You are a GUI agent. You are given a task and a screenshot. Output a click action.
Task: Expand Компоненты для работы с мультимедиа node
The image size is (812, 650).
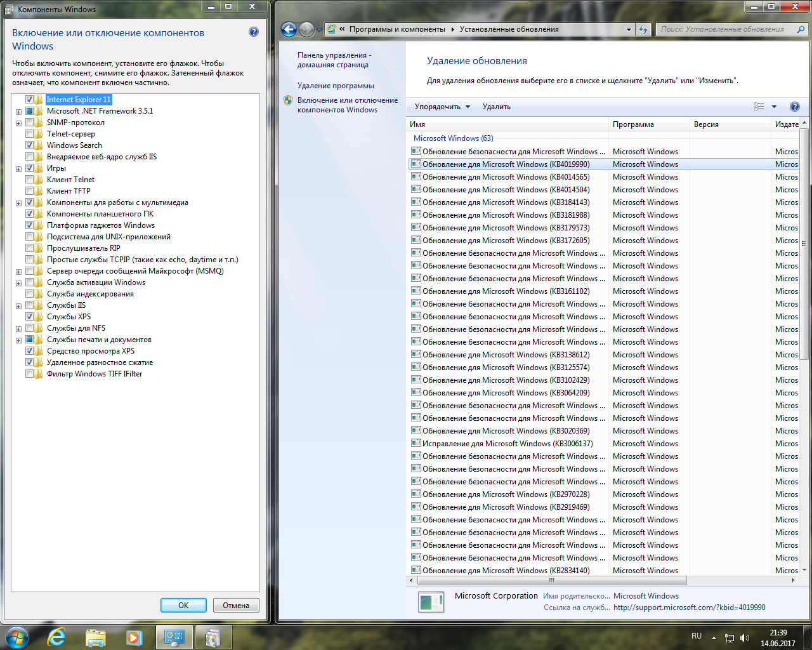[x=18, y=203]
